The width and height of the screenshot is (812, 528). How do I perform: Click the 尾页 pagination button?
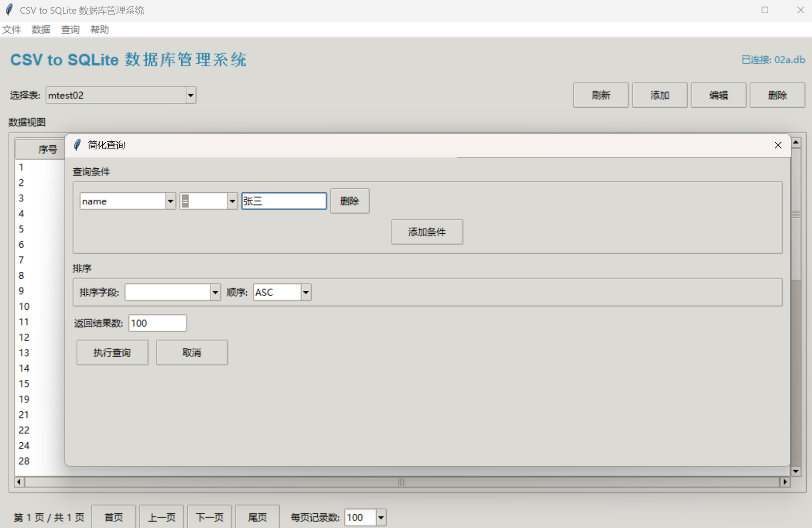click(257, 517)
